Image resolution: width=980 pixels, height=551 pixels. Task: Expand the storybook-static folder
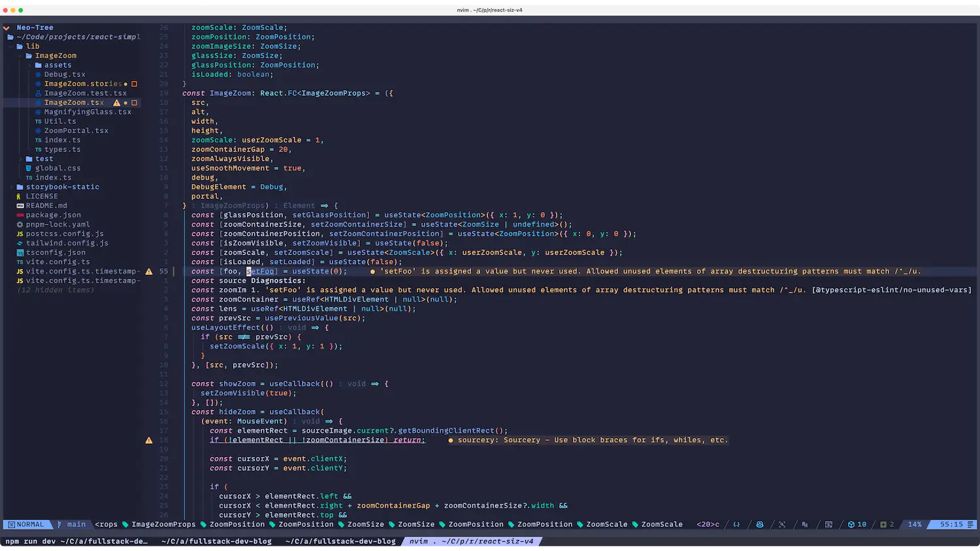click(x=11, y=187)
